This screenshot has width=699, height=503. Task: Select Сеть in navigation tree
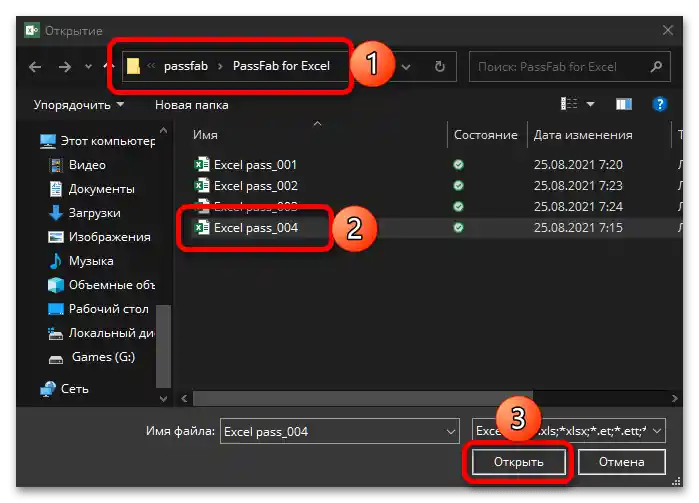click(64, 389)
